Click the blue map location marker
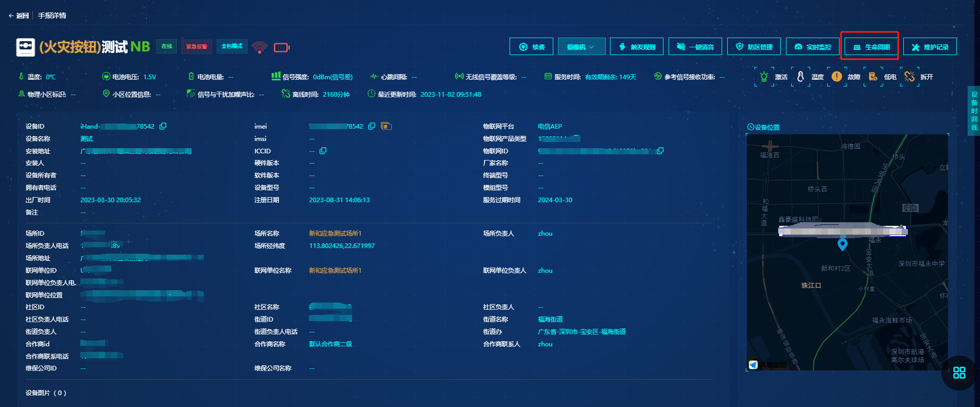This screenshot has height=407, width=980. [843, 244]
